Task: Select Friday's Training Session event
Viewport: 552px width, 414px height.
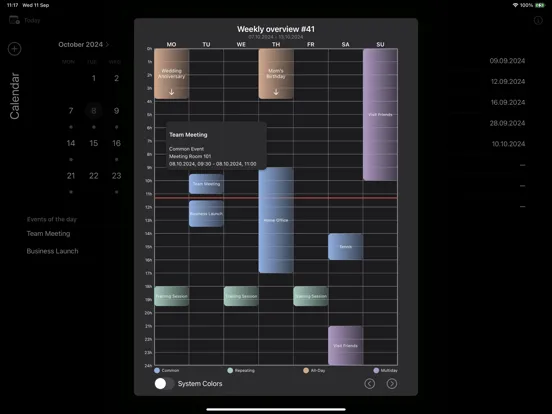Action: pos(310,296)
